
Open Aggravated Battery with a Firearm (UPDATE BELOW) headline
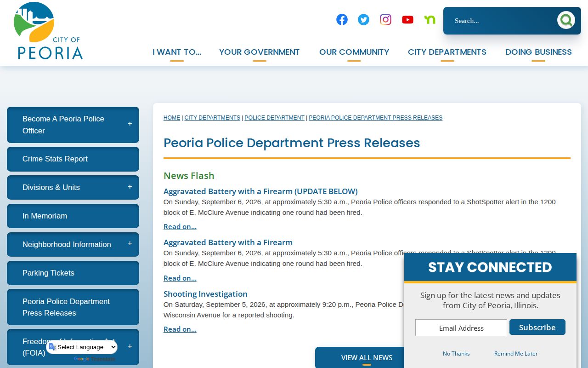(x=260, y=191)
